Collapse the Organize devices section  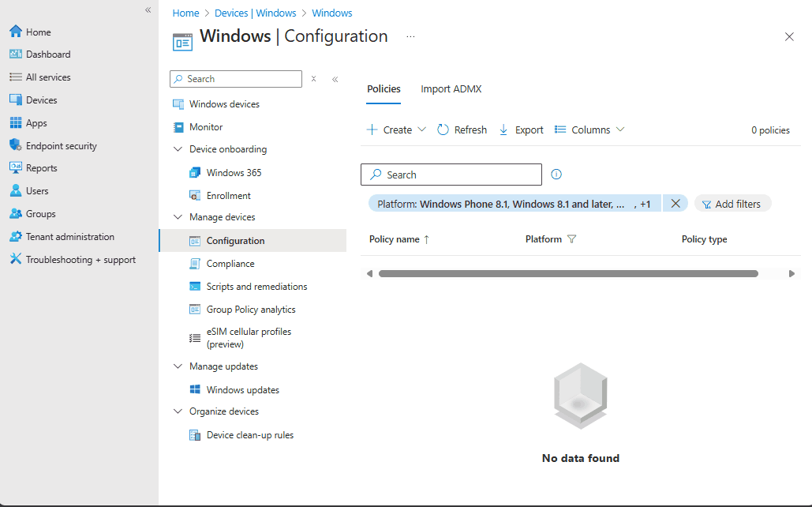point(178,411)
